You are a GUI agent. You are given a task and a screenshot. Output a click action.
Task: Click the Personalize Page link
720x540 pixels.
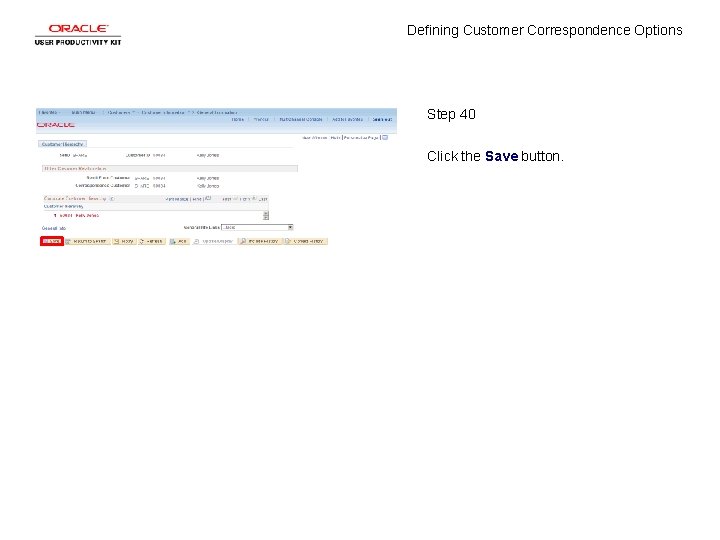[361, 138]
